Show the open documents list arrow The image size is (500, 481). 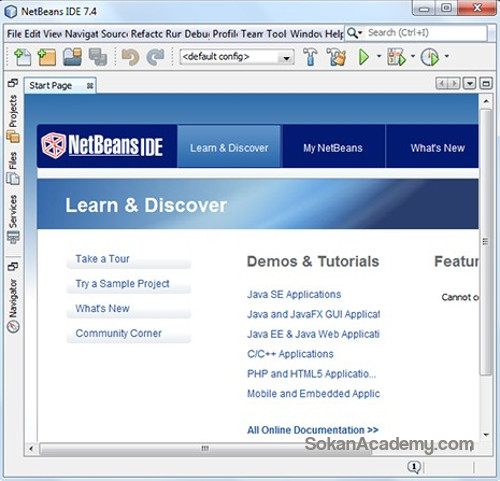point(469,83)
